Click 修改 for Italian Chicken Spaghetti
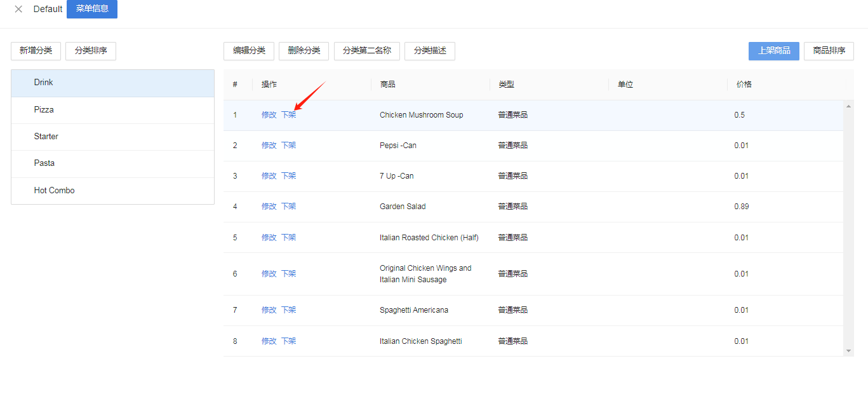 tap(269, 341)
